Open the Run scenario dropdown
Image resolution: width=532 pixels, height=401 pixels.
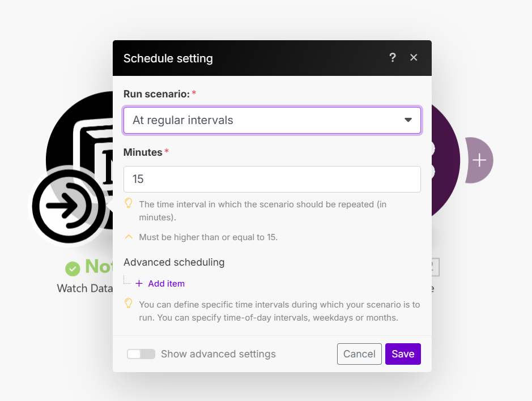pos(272,121)
